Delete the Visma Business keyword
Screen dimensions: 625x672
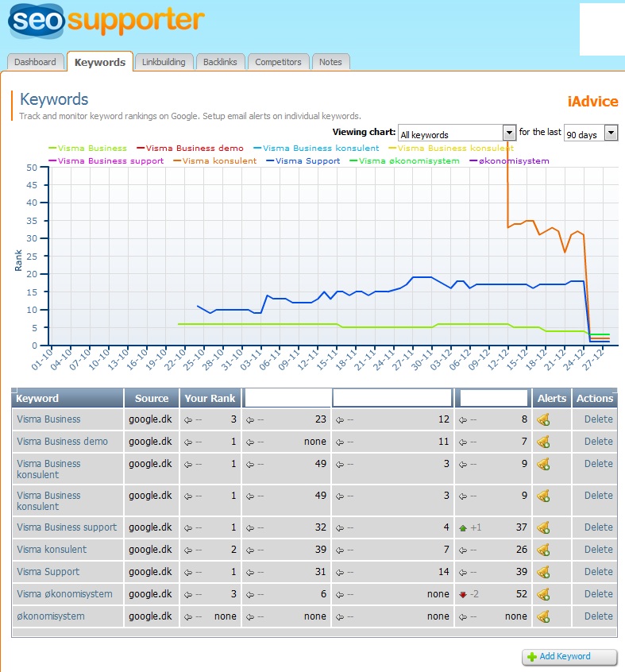pyautogui.click(x=598, y=419)
